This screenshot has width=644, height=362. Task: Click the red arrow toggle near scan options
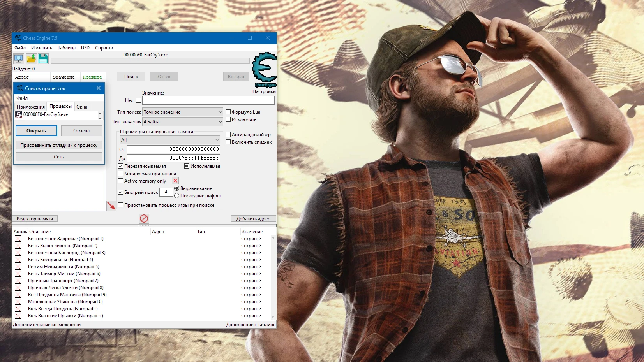111,205
